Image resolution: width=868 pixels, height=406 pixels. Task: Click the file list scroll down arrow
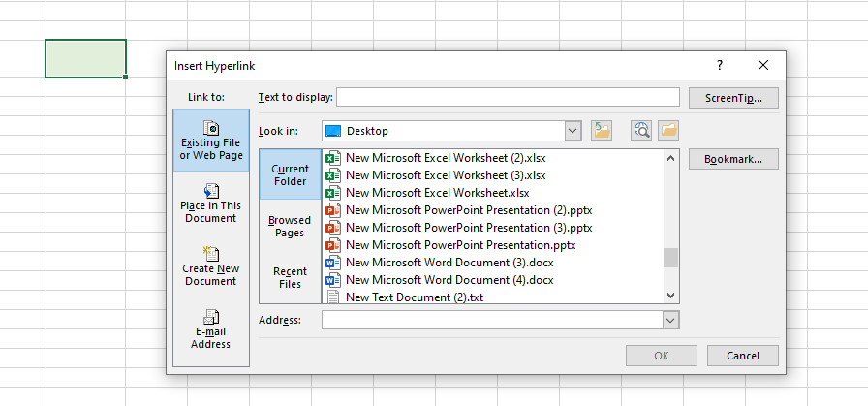pyautogui.click(x=671, y=296)
